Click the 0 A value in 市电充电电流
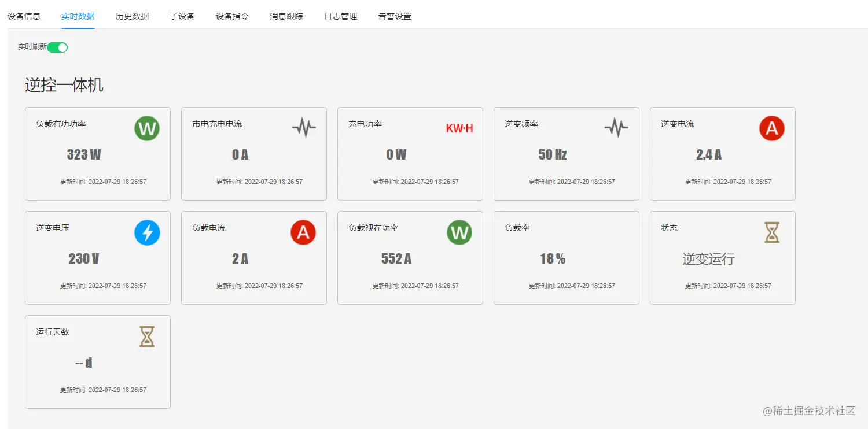The width and height of the screenshot is (868, 429). 240,154
